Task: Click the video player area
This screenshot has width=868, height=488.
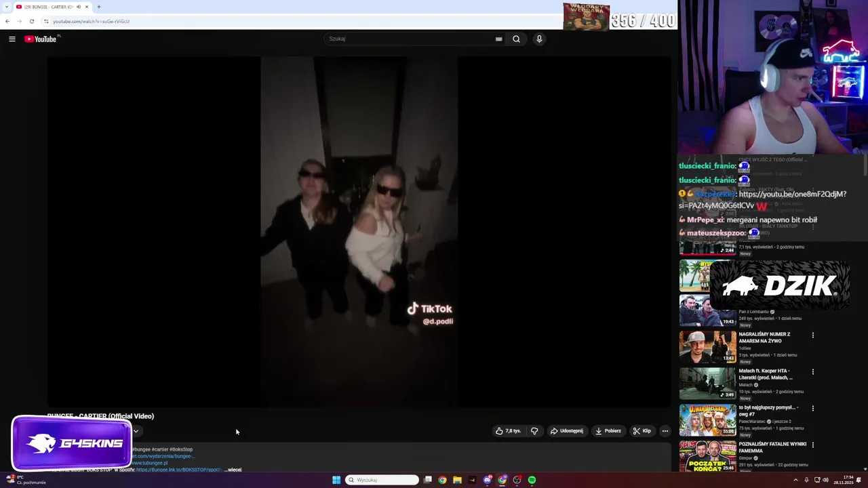Action: tap(359, 231)
